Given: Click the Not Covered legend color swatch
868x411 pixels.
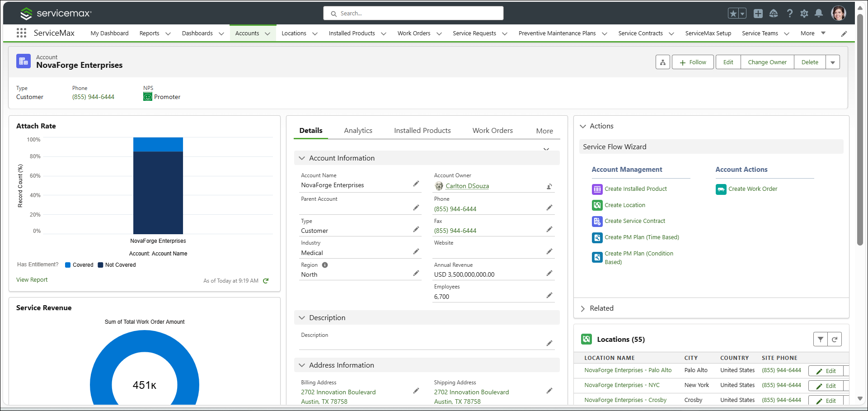Looking at the screenshot, I should pos(100,265).
